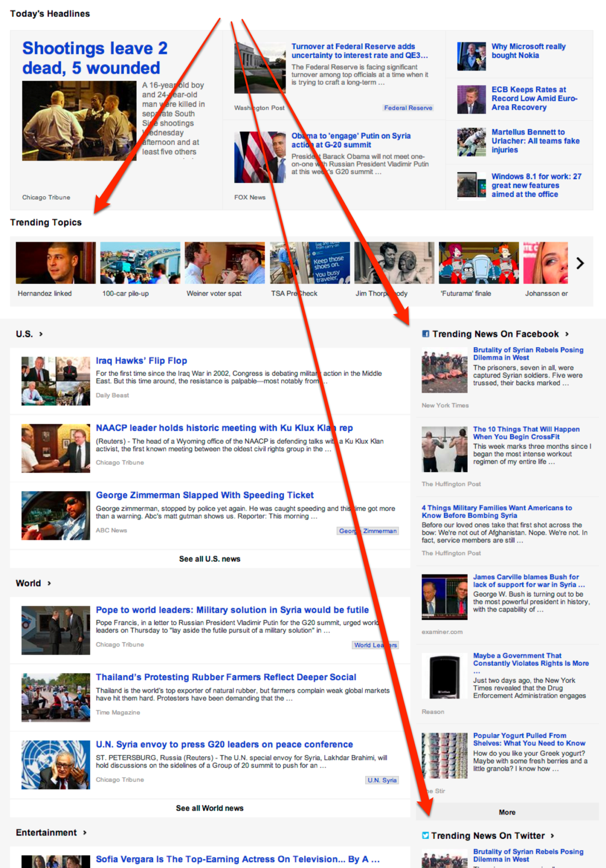Viewport: 606px width, 868px height.
Task: Open 'Johansson' trending topic thumbnail
Action: click(545, 263)
